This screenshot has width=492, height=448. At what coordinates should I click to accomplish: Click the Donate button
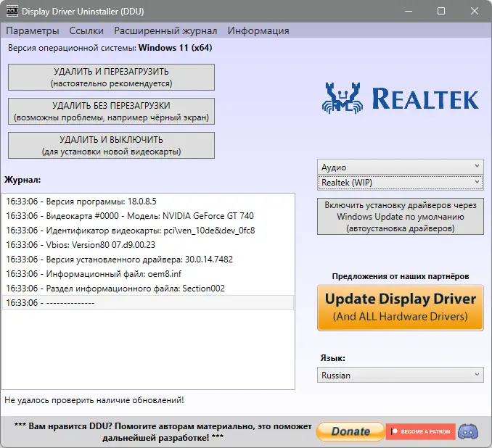click(350, 432)
